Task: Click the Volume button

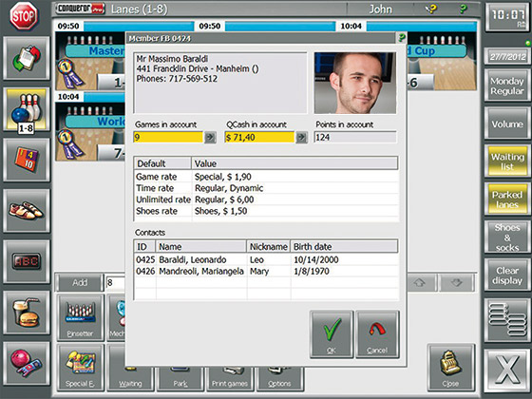Action: 507,123
